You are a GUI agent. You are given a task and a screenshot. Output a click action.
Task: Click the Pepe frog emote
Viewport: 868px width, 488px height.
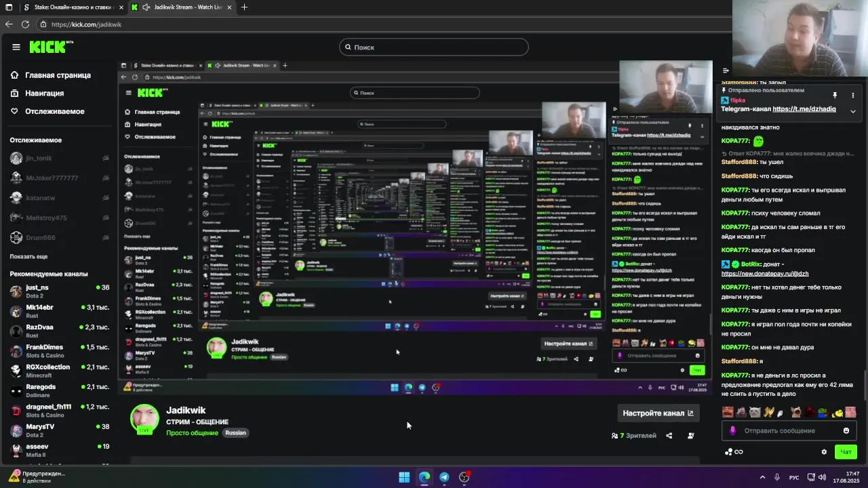coord(823,412)
